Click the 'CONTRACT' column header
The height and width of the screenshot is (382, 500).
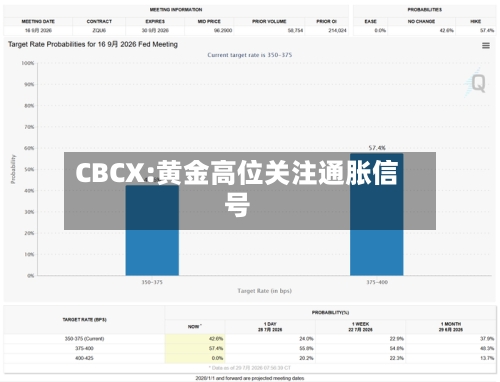click(99, 21)
